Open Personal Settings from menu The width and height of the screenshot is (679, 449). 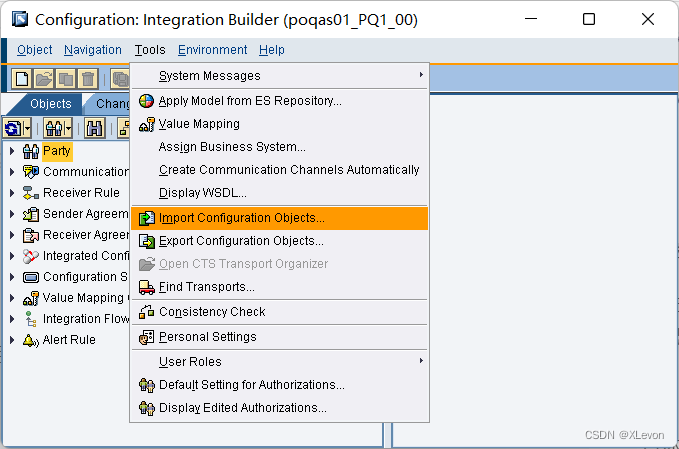point(279,337)
